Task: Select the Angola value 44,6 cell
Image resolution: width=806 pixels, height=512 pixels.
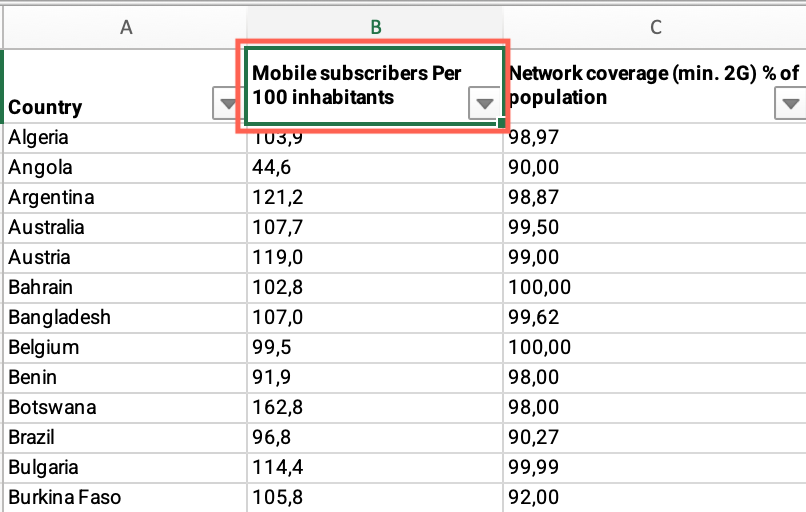Action: [375, 168]
